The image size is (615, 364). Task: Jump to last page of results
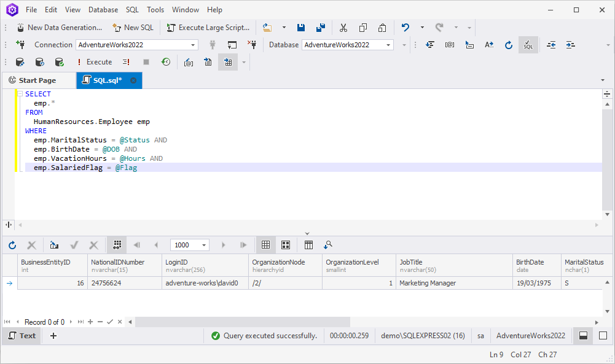tap(243, 245)
